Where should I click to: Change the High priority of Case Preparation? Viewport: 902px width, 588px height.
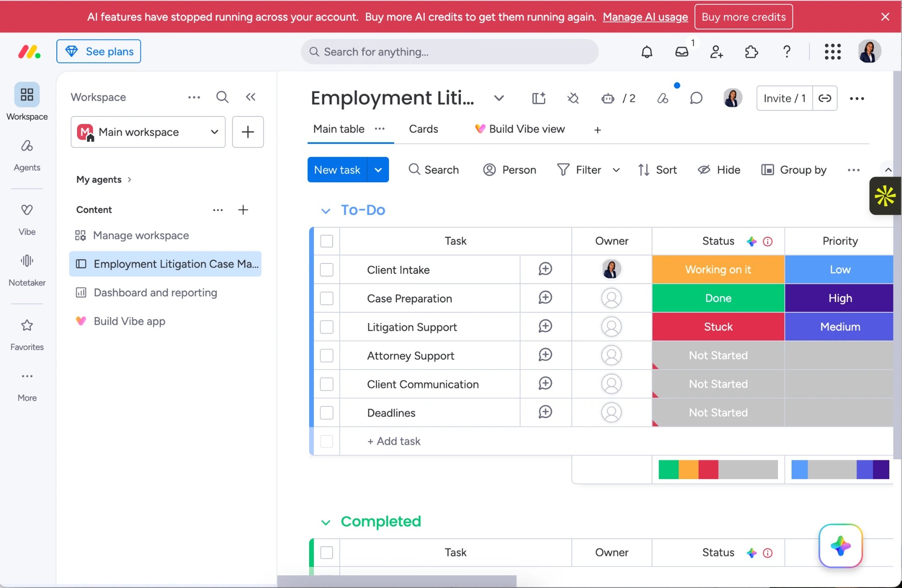[x=839, y=298]
